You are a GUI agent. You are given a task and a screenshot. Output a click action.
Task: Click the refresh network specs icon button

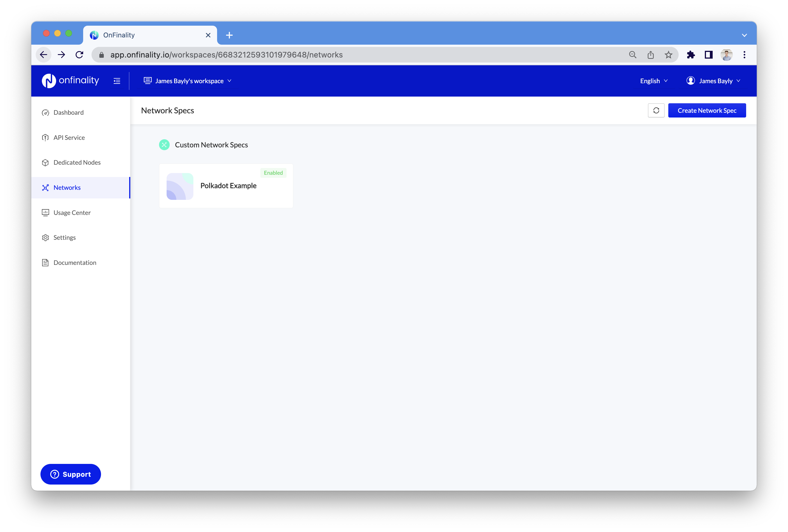click(656, 111)
